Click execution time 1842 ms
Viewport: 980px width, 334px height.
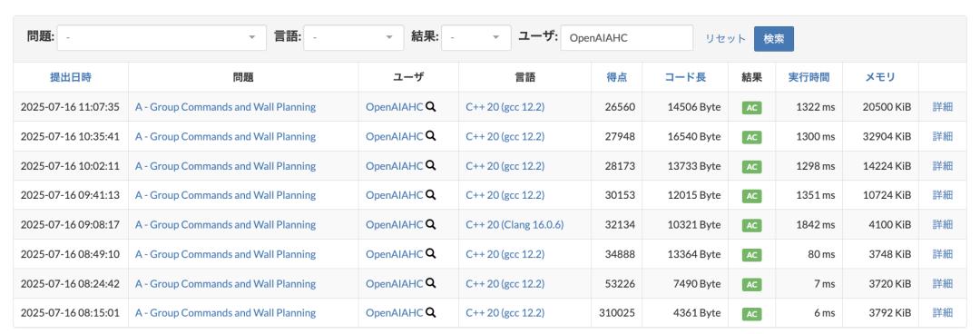[816, 224]
